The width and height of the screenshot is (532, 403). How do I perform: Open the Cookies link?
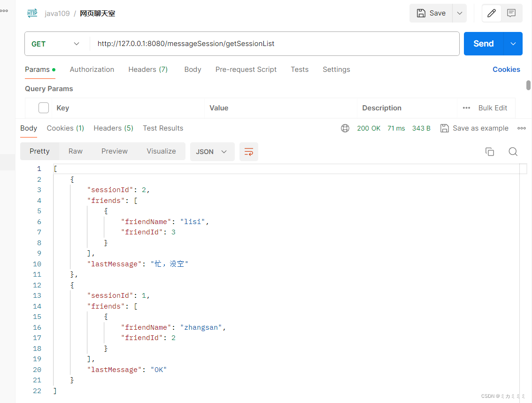(506, 70)
